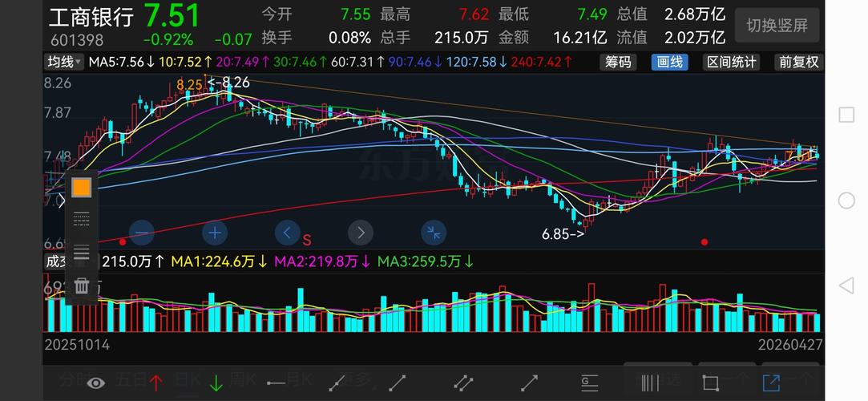This screenshot has width=868, height=401.
Task: Tap the blue export share icon
Action: [770, 383]
